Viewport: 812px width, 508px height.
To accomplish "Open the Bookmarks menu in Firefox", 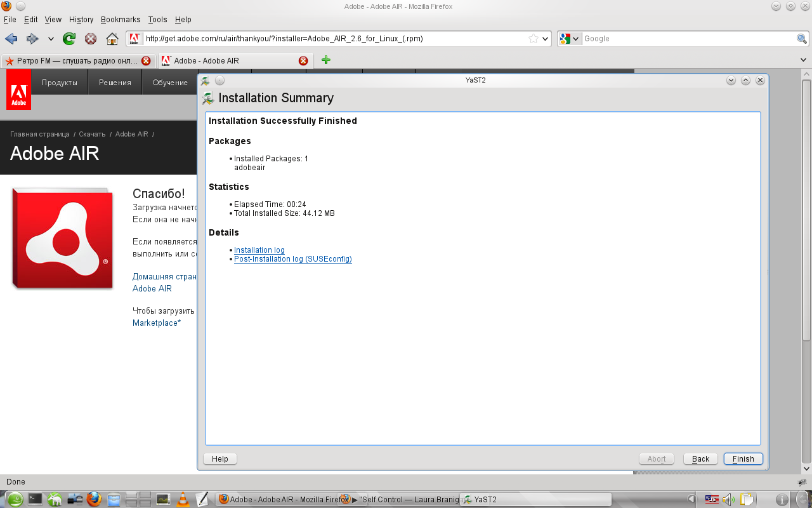I will pyautogui.click(x=121, y=20).
